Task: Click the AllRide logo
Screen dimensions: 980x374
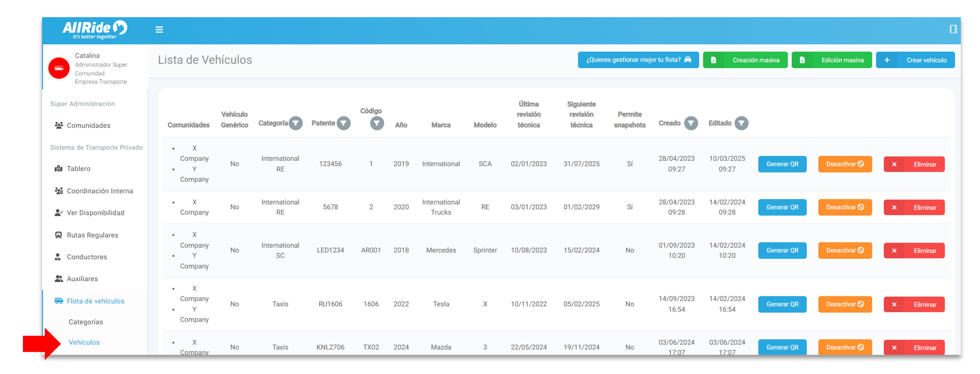Action: 95,29
